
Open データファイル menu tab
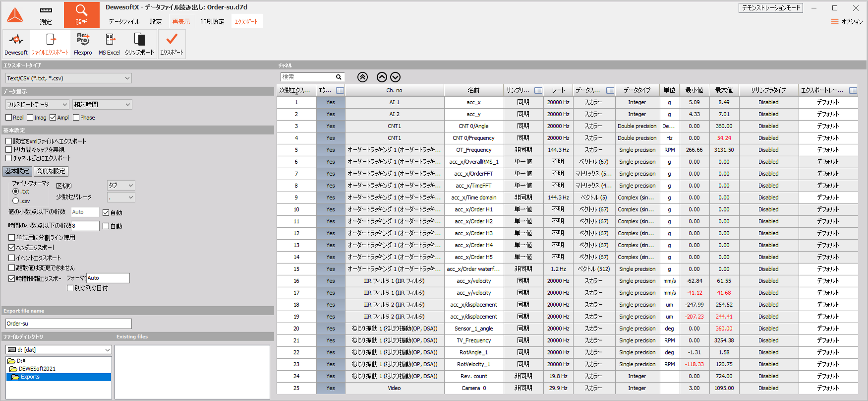tap(124, 22)
